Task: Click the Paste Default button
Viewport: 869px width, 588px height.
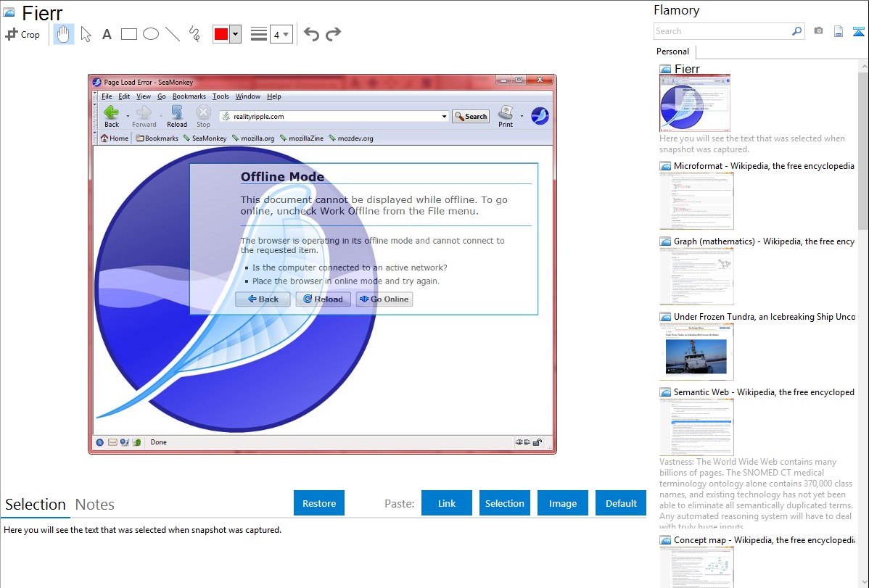Action: pyautogui.click(x=621, y=503)
